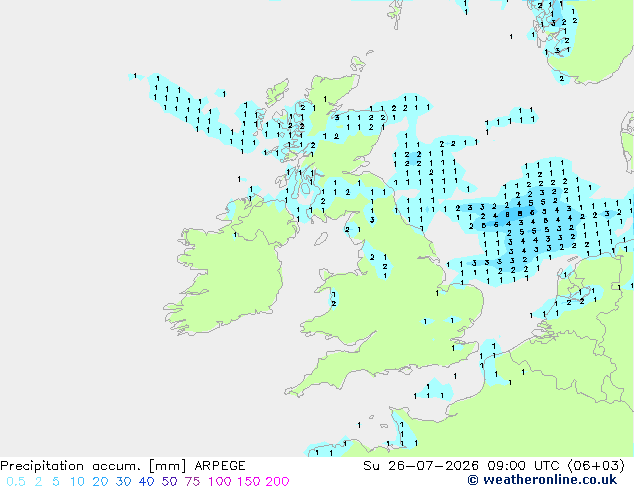This screenshot has height=490, width=634.
Task: Click the 30 legend value
Action: click(123, 482)
